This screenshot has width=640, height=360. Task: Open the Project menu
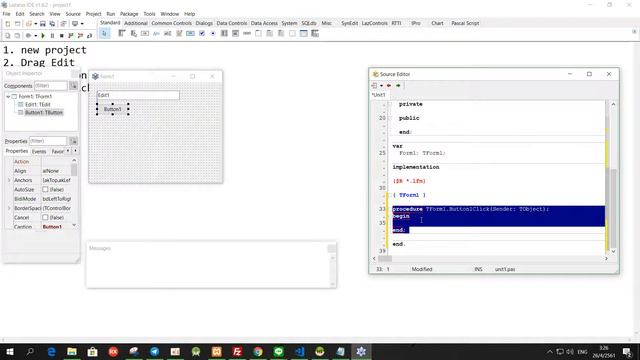tap(93, 14)
